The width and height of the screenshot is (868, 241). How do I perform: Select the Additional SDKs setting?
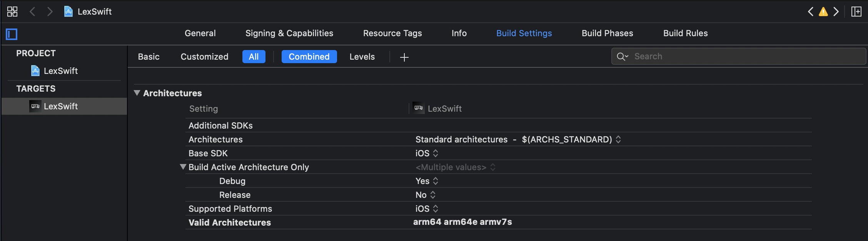(x=220, y=126)
